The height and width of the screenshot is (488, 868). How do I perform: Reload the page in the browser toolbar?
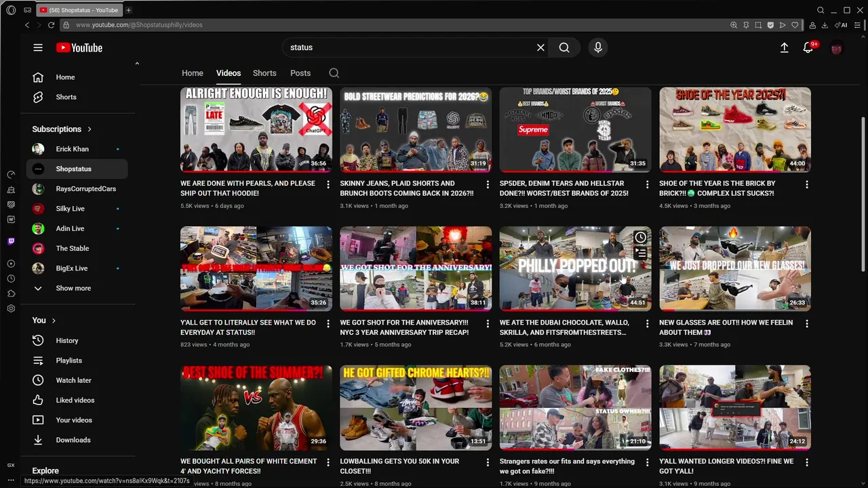[51, 25]
